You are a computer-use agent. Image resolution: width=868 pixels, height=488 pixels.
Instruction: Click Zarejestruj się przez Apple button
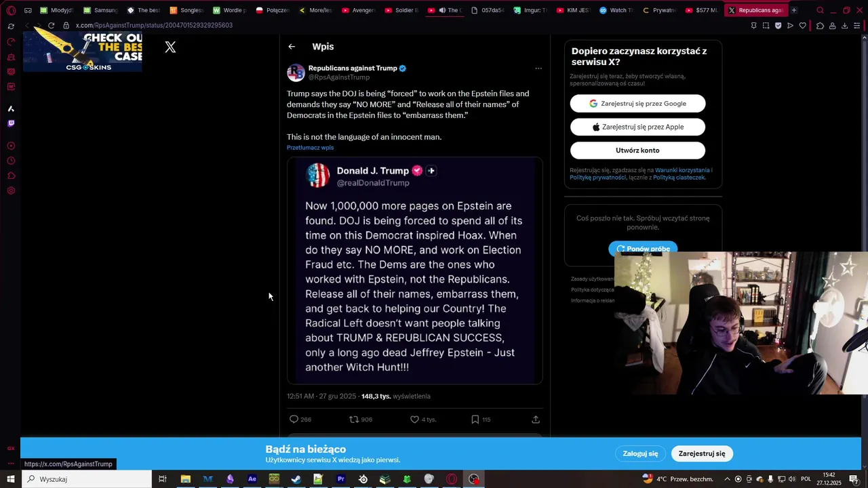(637, 127)
